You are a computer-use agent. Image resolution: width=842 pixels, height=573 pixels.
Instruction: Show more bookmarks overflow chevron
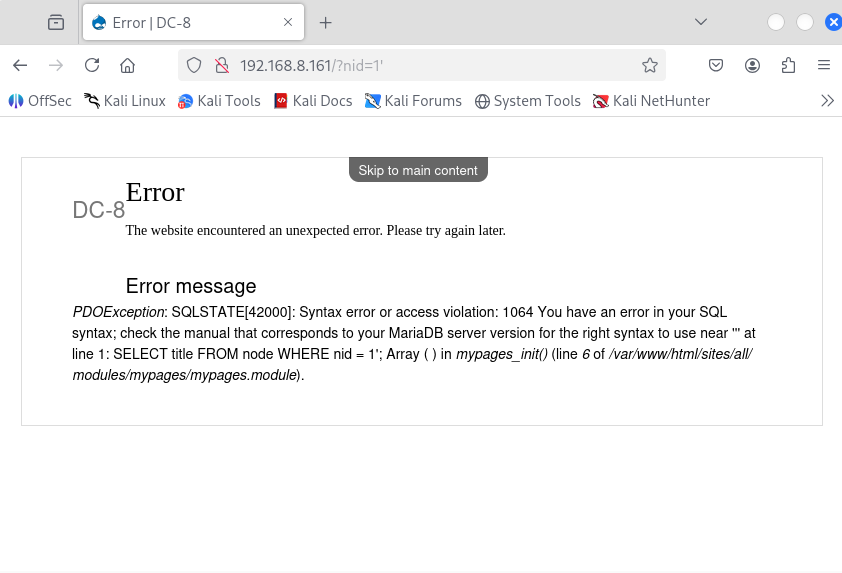click(x=827, y=100)
